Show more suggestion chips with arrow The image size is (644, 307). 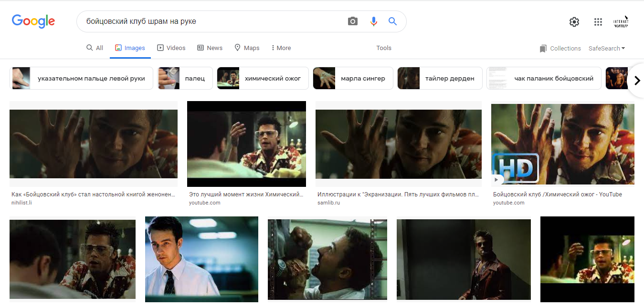pyautogui.click(x=637, y=81)
